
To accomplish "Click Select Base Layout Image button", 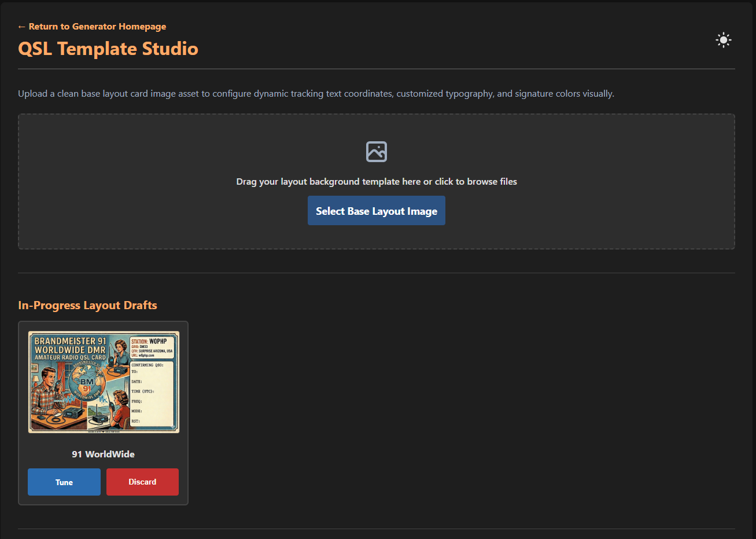I will click(377, 211).
